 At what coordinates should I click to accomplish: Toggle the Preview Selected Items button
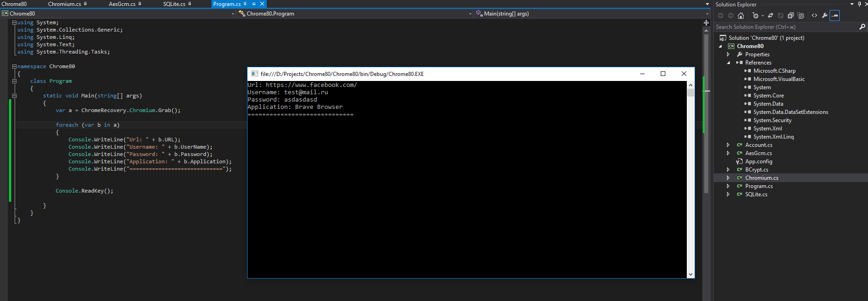[835, 16]
